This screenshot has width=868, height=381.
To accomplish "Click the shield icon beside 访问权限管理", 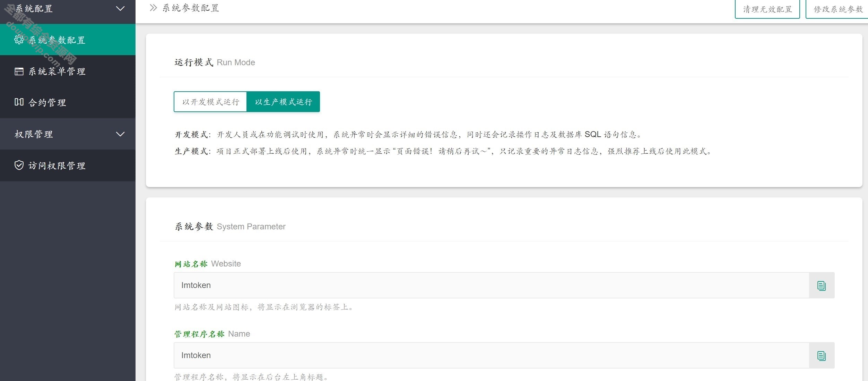I will coord(19,165).
